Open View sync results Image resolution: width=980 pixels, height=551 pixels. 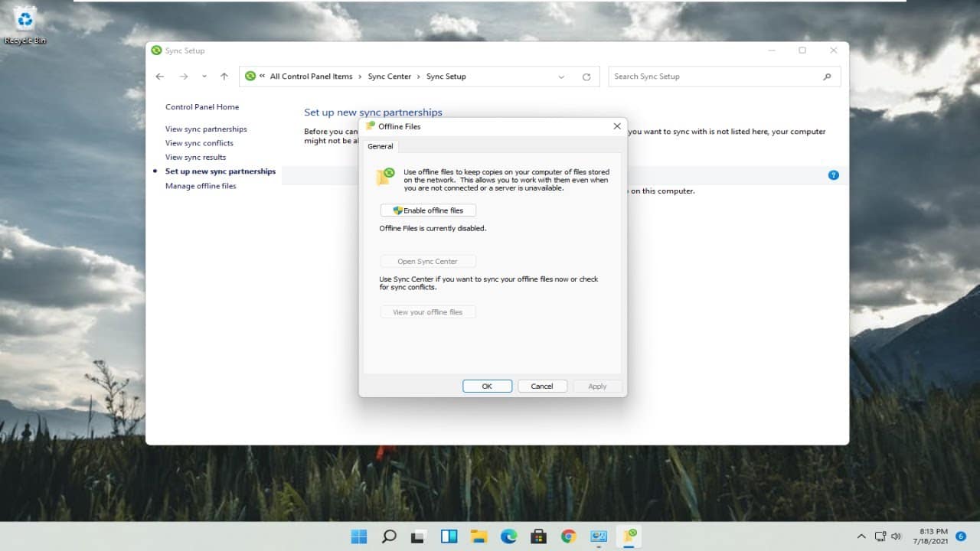click(195, 158)
